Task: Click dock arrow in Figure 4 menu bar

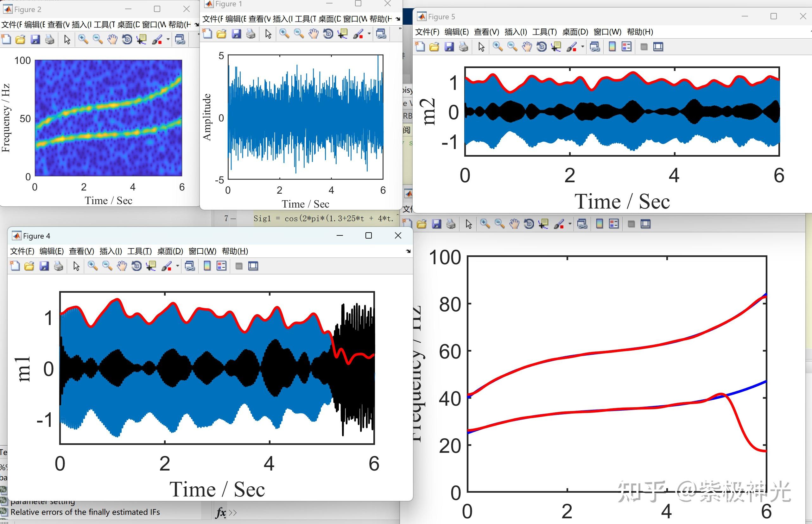Action: 408,252
